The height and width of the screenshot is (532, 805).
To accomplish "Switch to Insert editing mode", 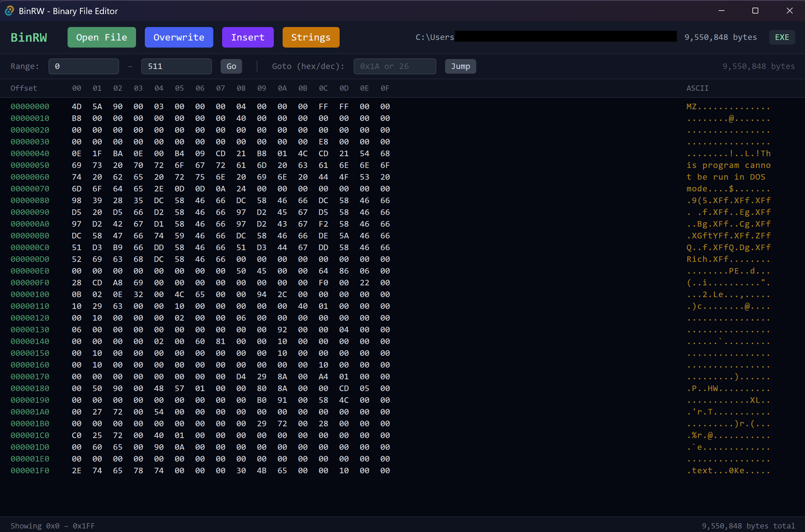I will pos(247,37).
